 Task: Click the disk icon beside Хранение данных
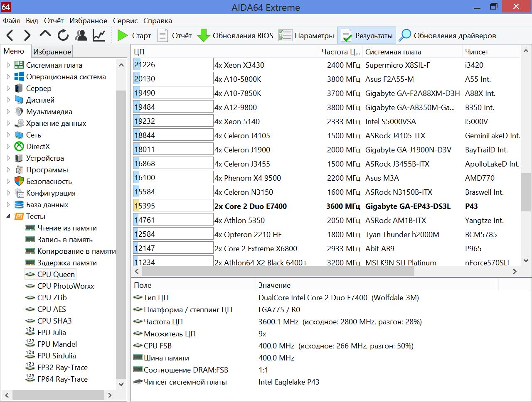(19, 123)
